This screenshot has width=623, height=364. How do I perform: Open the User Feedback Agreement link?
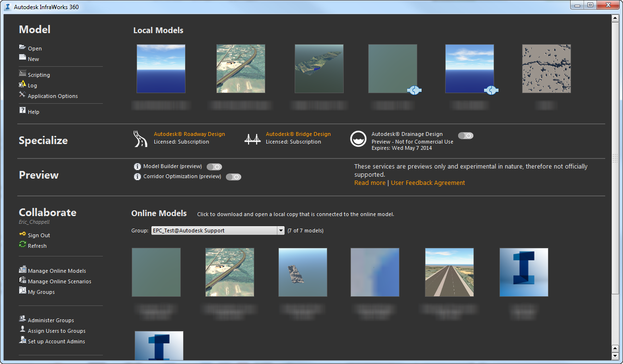[428, 183]
